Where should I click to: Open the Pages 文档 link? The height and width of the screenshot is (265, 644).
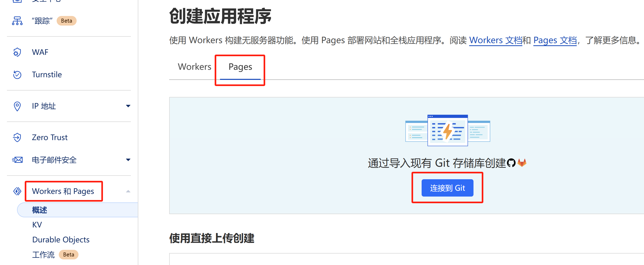[555, 40]
